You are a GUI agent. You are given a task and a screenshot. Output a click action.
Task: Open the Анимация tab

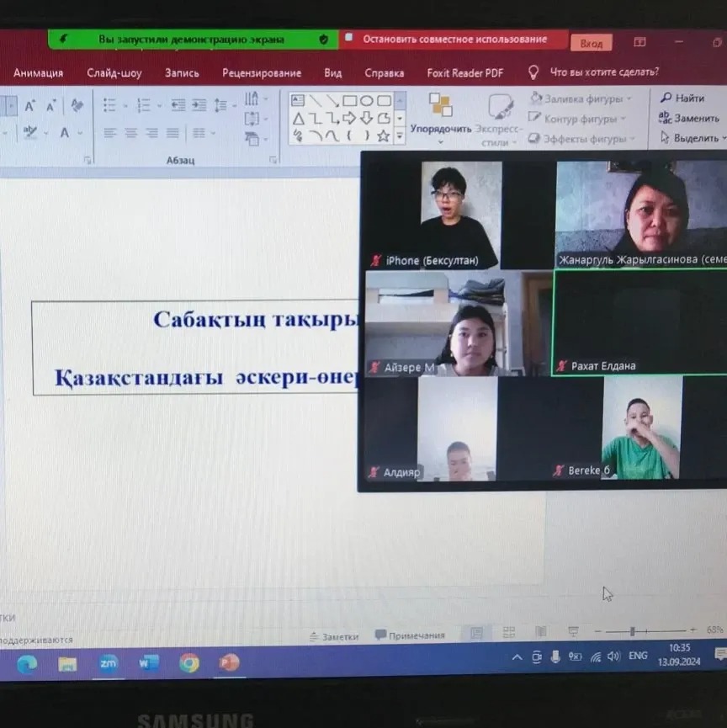click(38, 73)
